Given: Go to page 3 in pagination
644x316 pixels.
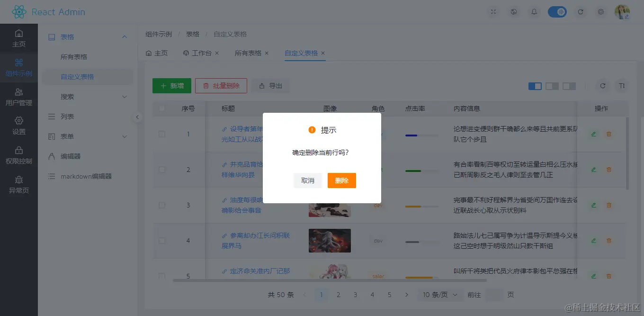Looking at the screenshot, I should (x=355, y=294).
